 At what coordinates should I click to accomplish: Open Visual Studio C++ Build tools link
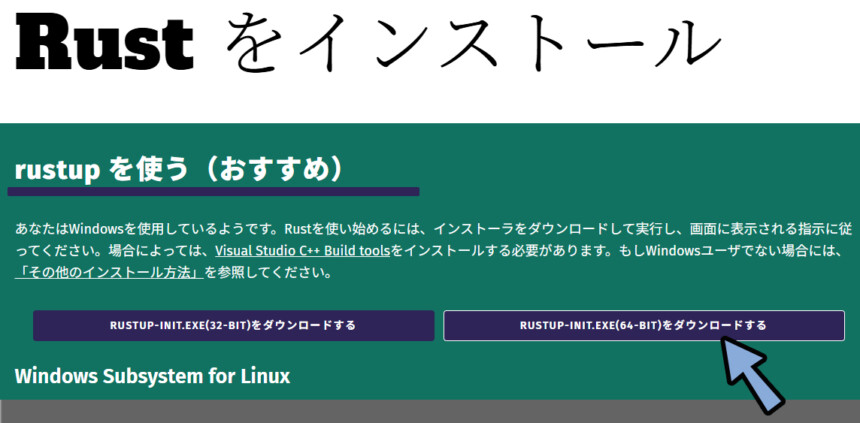pyautogui.click(x=302, y=251)
